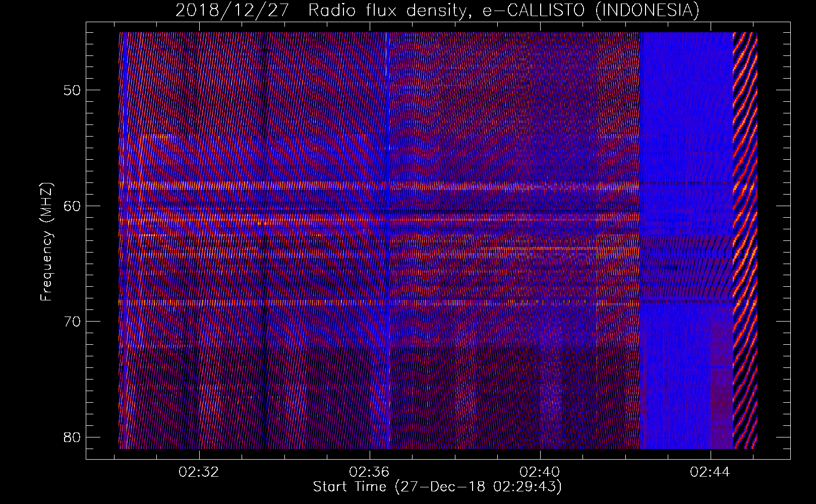Click the 02:44 time tick label
The height and width of the screenshot is (504, 816).
pyautogui.click(x=711, y=472)
